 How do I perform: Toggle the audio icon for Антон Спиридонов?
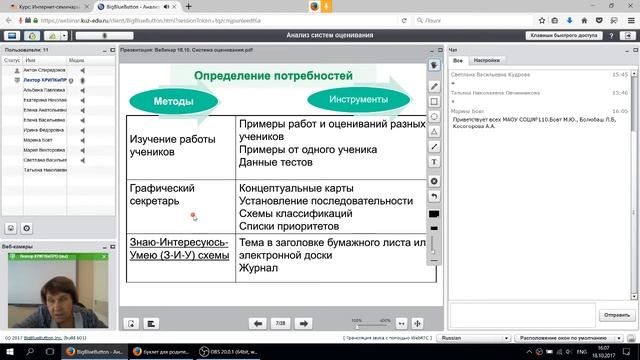pos(83,70)
